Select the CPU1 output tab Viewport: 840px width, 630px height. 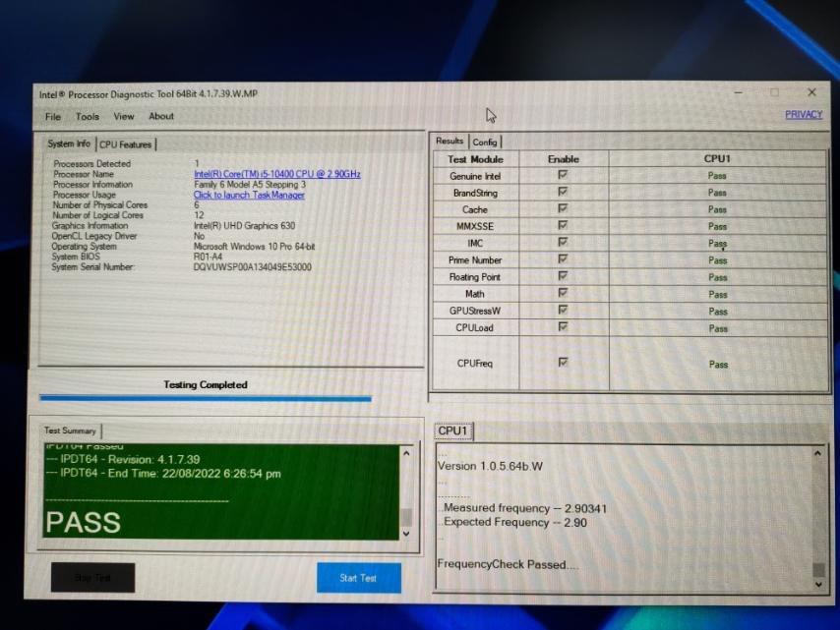point(453,430)
